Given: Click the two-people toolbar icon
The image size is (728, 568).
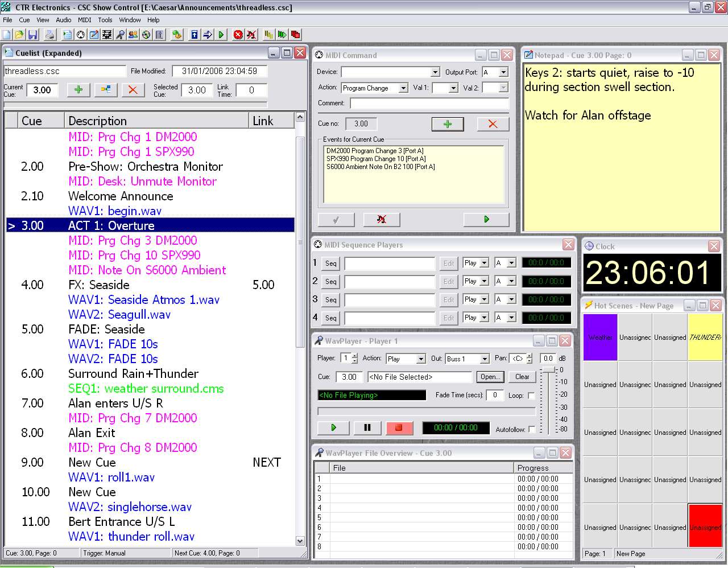Looking at the screenshot, I should [133, 35].
